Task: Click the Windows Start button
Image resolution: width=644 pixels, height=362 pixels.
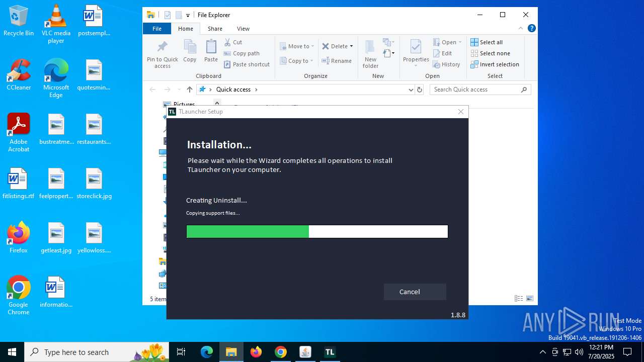Action: (x=12, y=352)
